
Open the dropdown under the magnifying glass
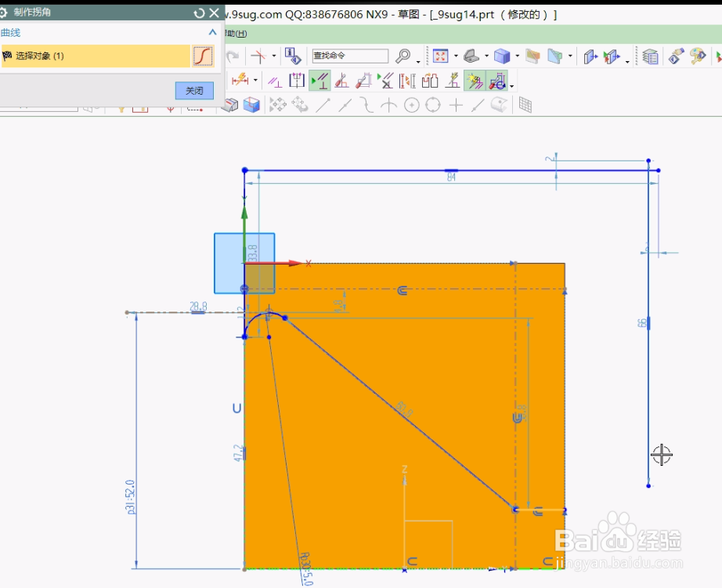[418, 61]
